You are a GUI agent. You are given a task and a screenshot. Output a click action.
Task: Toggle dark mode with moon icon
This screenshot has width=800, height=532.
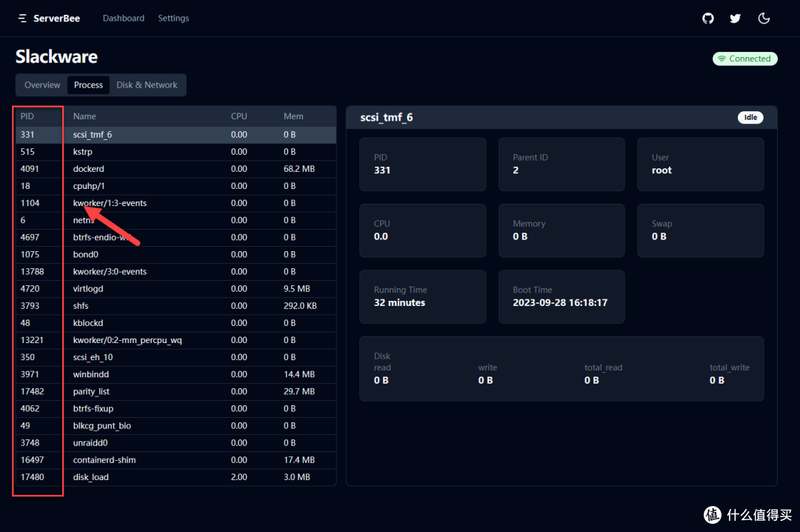coord(764,19)
